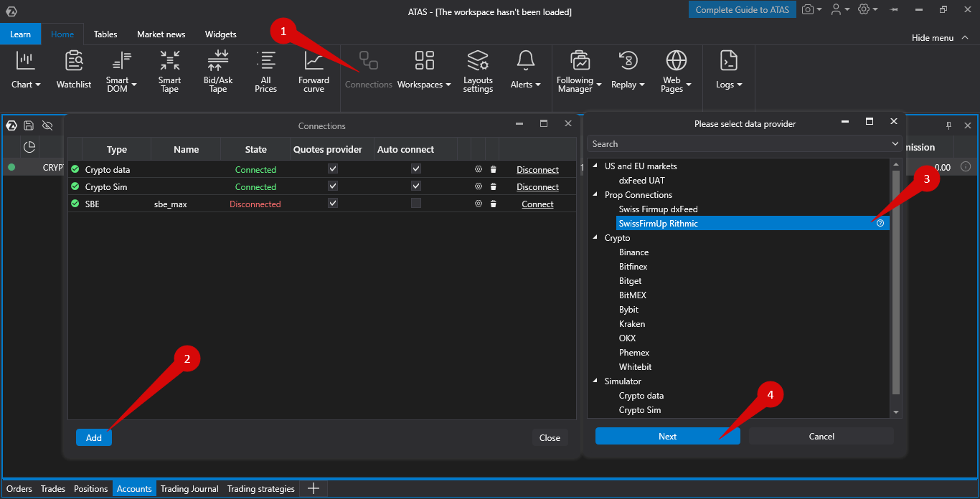Viewport: 980px width, 499px height.
Task: Select Binance in provider list
Action: pos(633,252)
